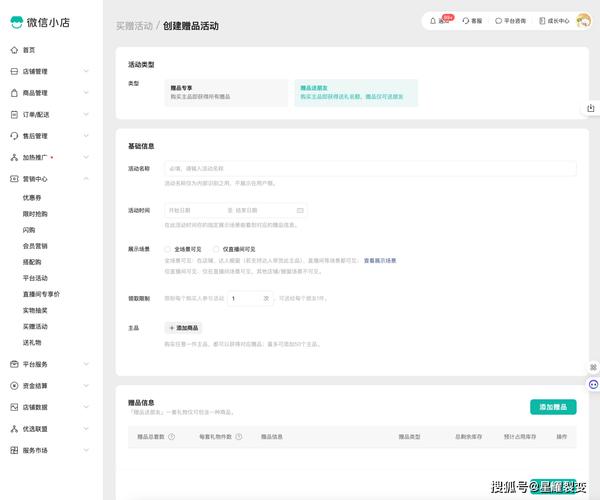Click the shop icon beside 店铺管理
Image resolution: width=600 pixels, height=500 pixels.
(14, 72)
